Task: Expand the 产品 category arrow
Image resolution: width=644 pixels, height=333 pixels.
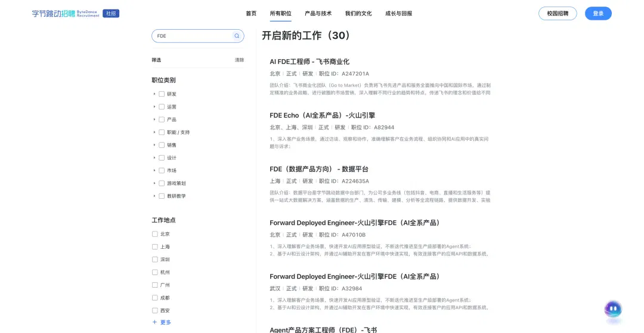Action: point(154,119)
